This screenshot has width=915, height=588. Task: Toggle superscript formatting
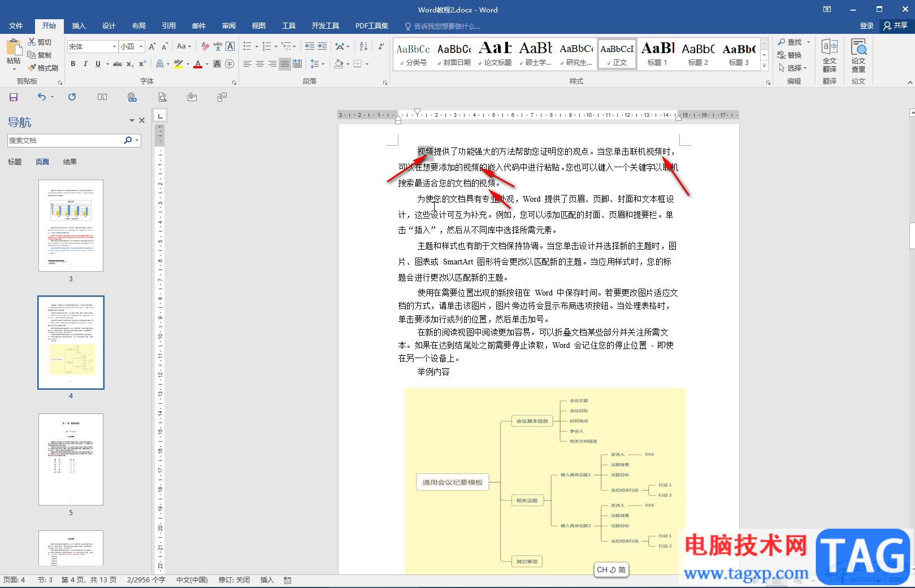click(142, 64)
